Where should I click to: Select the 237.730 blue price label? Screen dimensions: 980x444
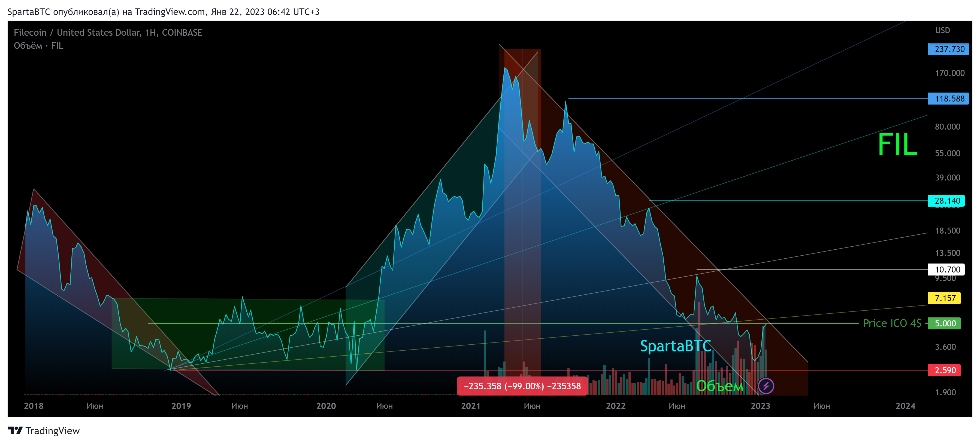[x=948, y=49]
